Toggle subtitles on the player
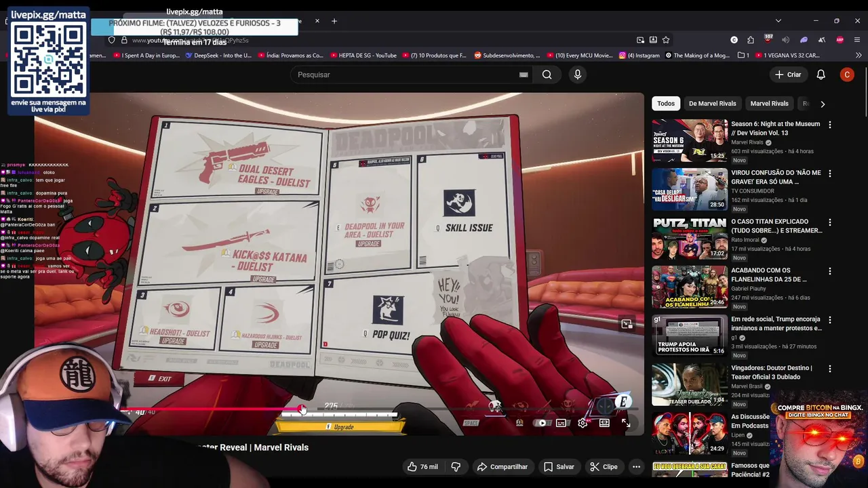Image resolution: width=868 pixels, height=488 pixels. point(561,423)
